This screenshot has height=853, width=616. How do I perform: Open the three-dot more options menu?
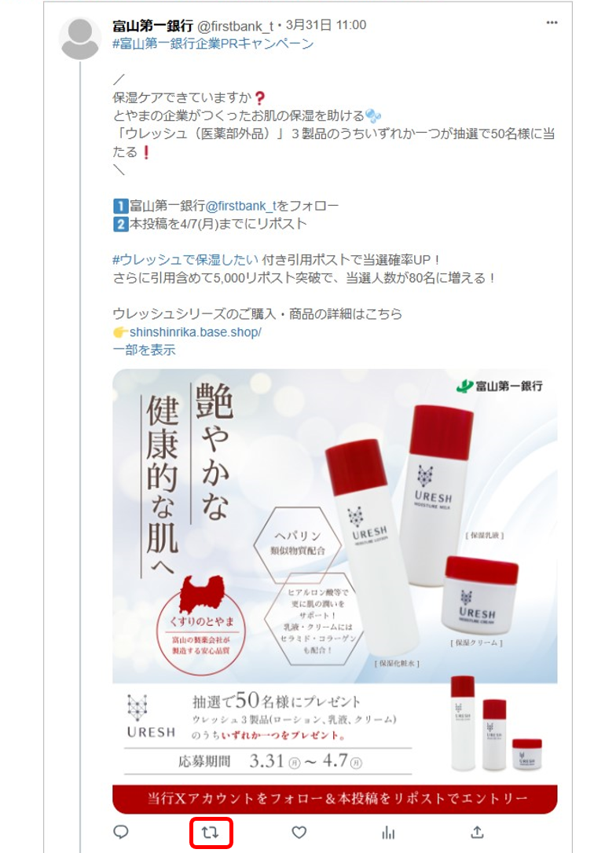(x=552, y=23)
